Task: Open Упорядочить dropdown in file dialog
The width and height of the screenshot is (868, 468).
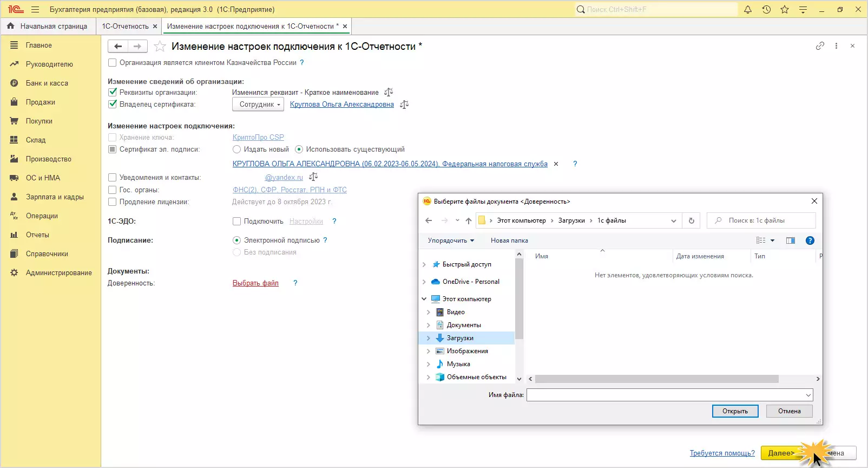Action: (451, 240)
